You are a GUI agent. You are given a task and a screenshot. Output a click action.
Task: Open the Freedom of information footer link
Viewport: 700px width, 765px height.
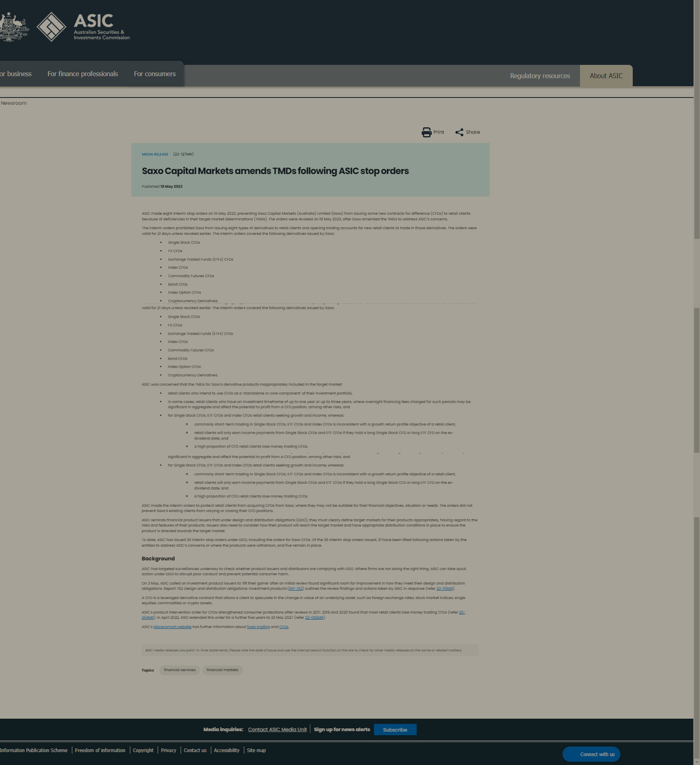[x=100, y=750]
